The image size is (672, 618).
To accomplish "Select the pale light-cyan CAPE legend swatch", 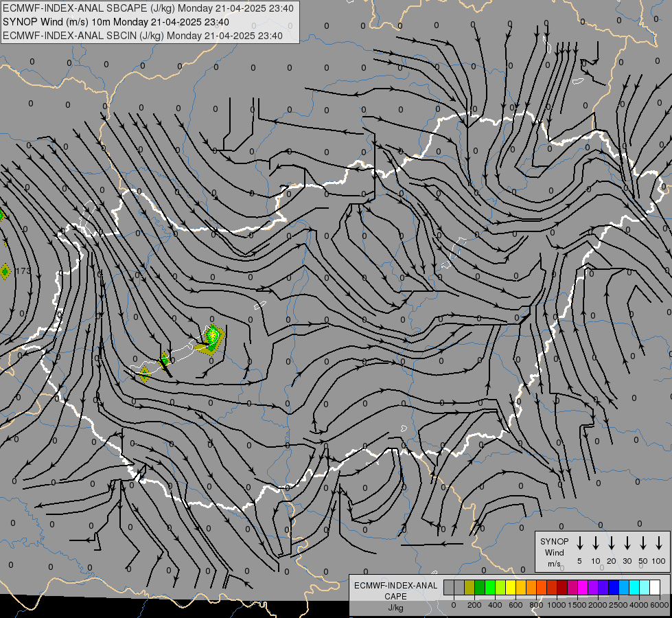I will (x=645, y=587).
